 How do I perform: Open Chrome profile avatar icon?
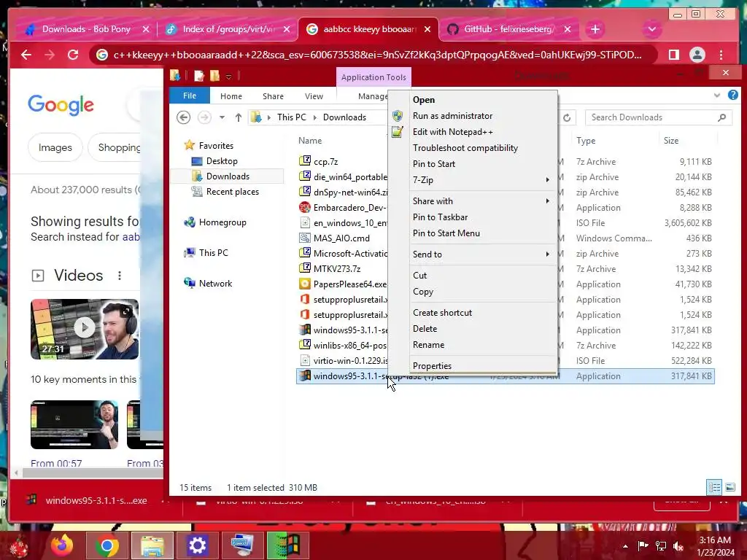click(x=697, y=55)
